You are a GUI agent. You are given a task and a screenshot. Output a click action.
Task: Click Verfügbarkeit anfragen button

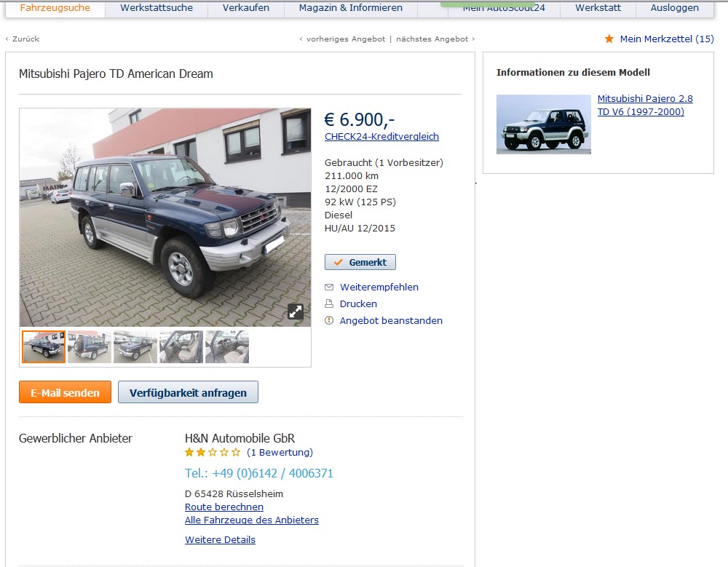pyautogui.click(x=188, y=392)
